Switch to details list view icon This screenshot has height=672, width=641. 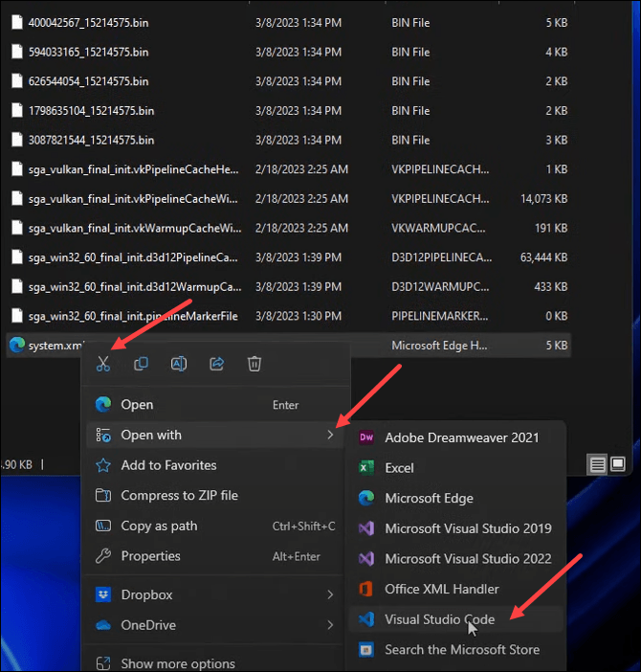598,464
